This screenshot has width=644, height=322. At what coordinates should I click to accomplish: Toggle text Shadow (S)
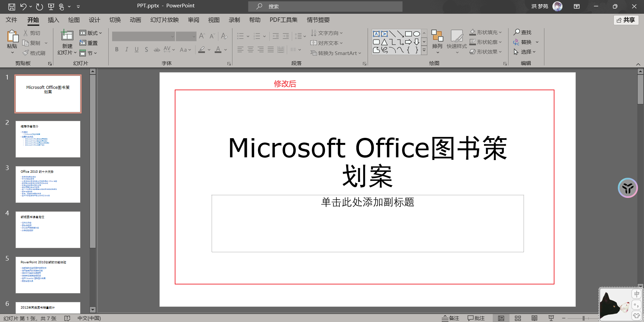pyautogui.click(x=146, y=50)
